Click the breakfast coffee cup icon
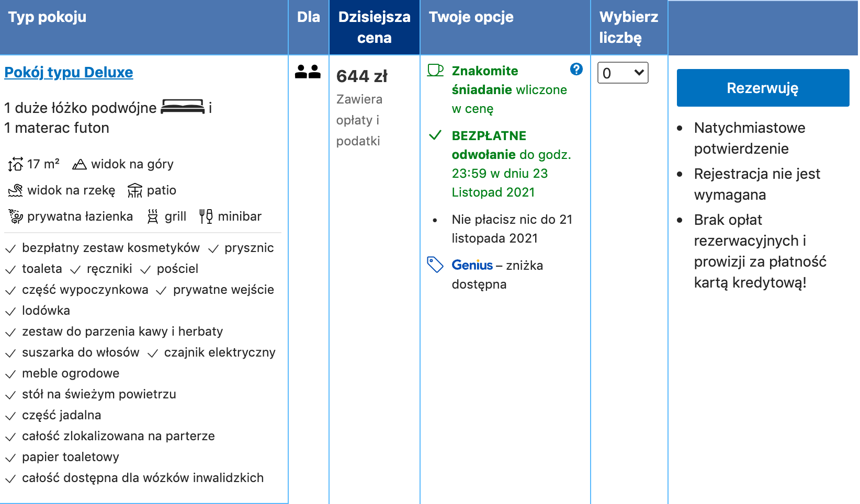 [x=435, y=71]
